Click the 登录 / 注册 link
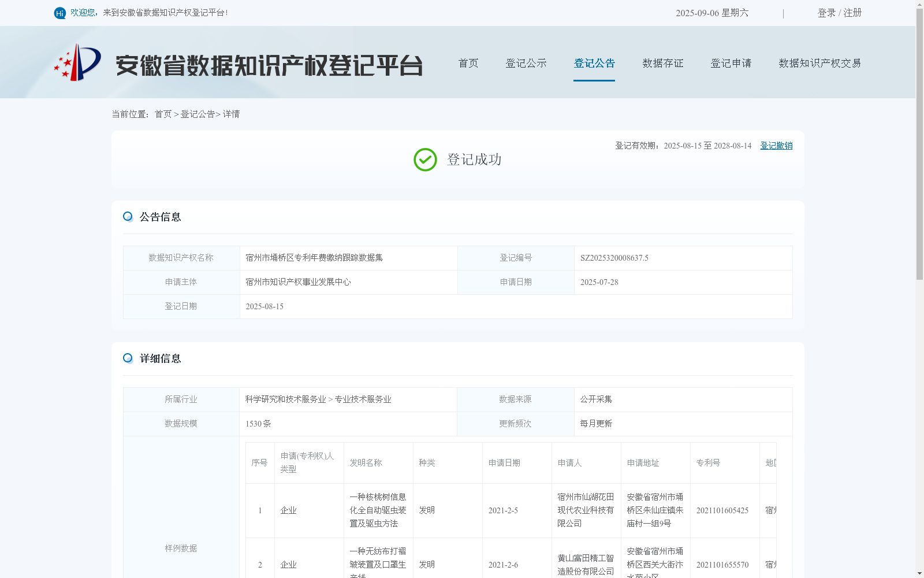This screenshot has height=578, width=924. pos(840,13)
